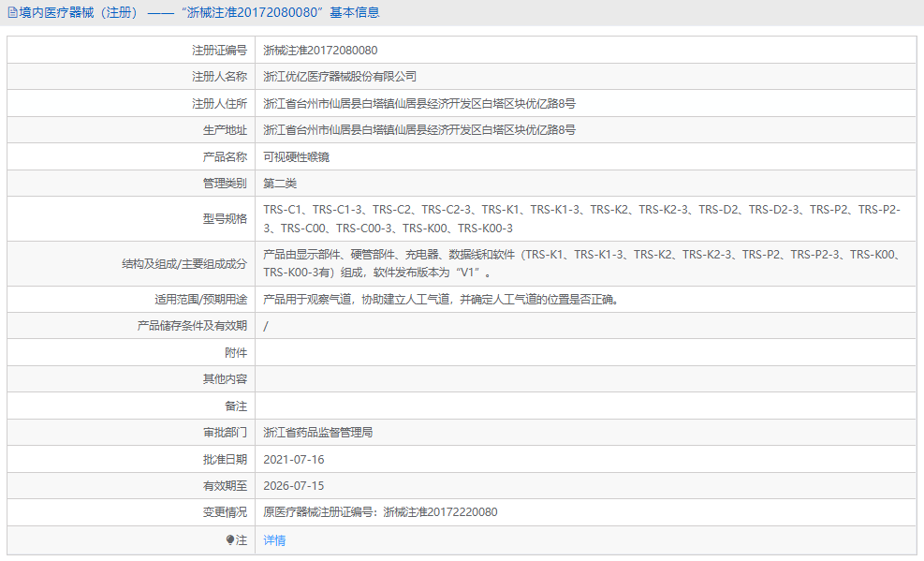Select the 注册证编号 row value
924x561 pixels.
coord(322,50)
